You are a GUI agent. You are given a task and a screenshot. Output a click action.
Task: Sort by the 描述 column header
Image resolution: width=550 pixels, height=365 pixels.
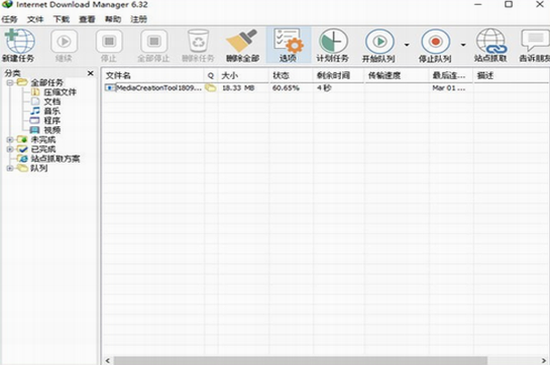click(x=511, y=75)
